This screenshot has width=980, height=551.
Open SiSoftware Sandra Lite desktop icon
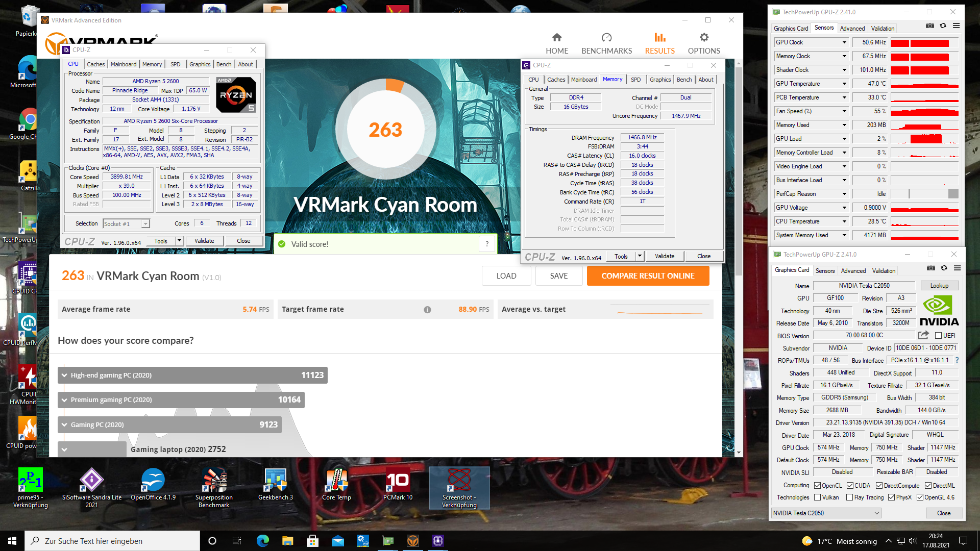92,488
